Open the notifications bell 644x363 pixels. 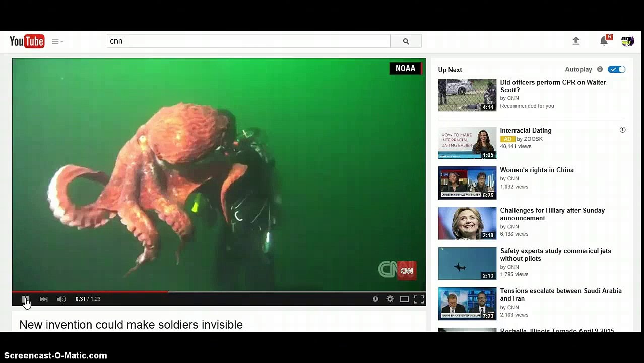pyautogui.click(x=604, y=41)
